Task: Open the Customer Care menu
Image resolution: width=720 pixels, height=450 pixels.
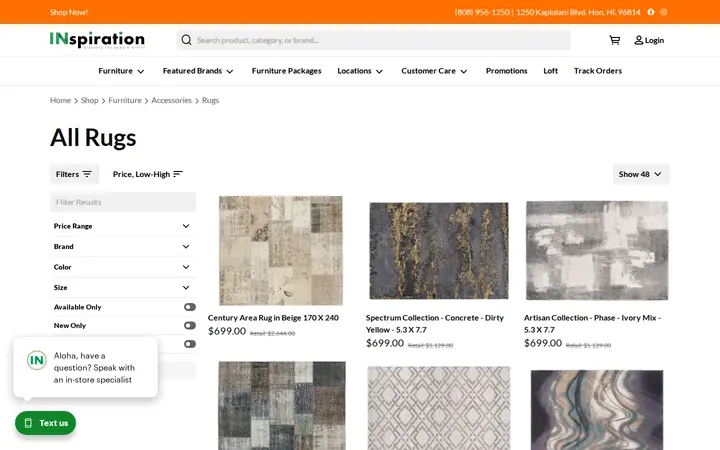Action: click(x=434, y=71)
